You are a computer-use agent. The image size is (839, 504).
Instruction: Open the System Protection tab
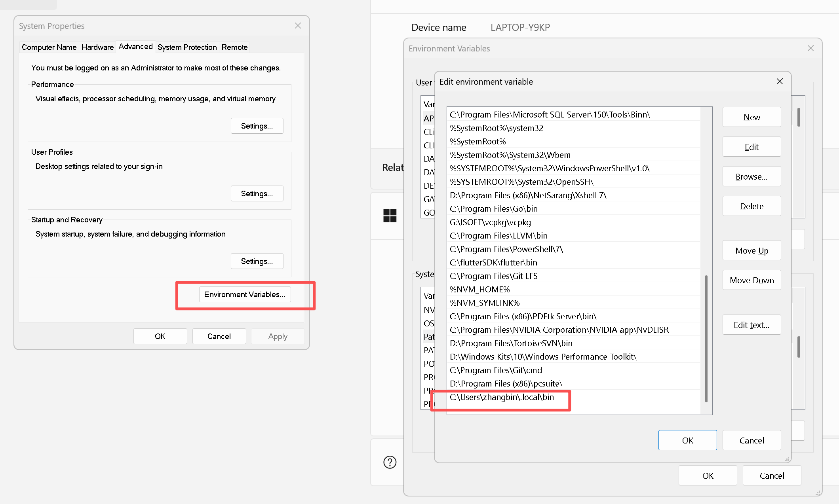click(x=187, y=47)
